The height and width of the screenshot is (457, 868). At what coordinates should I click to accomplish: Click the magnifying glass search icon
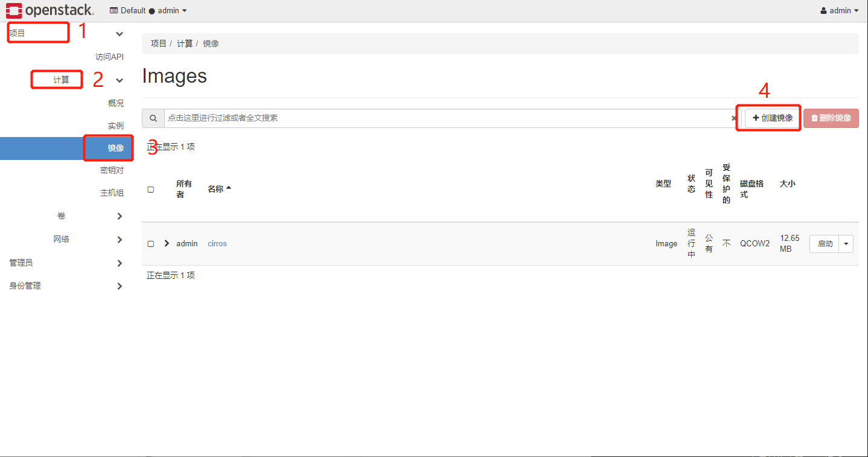(x=153, y=118)
